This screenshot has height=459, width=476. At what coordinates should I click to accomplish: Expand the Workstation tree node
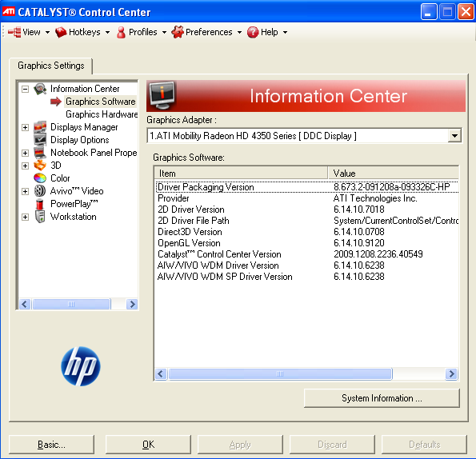point(25,217)
